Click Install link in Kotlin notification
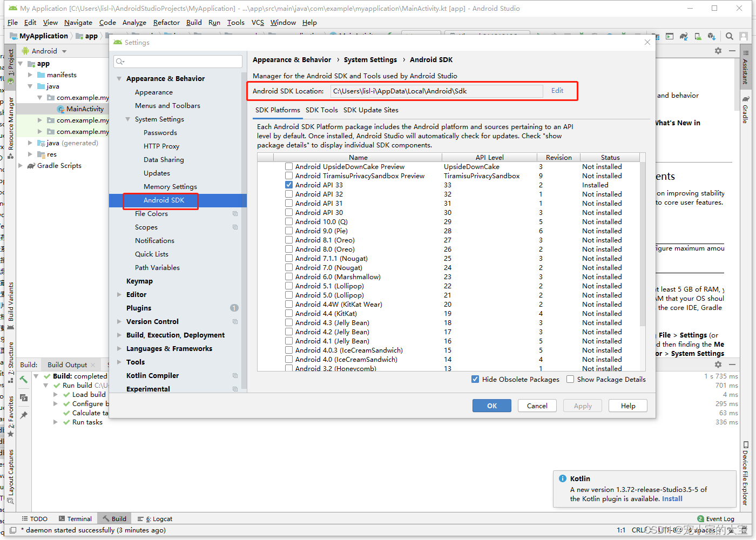 click(672, 499)
